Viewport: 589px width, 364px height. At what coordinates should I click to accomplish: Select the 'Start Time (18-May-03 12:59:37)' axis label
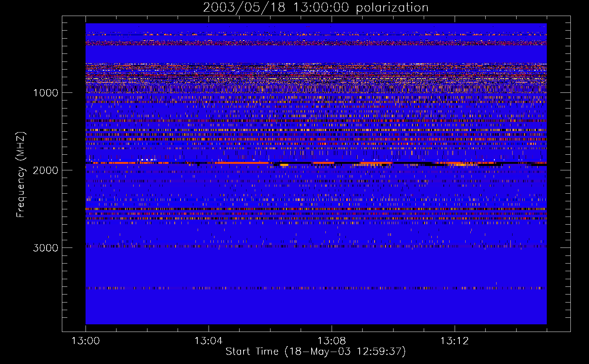[x=316, y=352]
